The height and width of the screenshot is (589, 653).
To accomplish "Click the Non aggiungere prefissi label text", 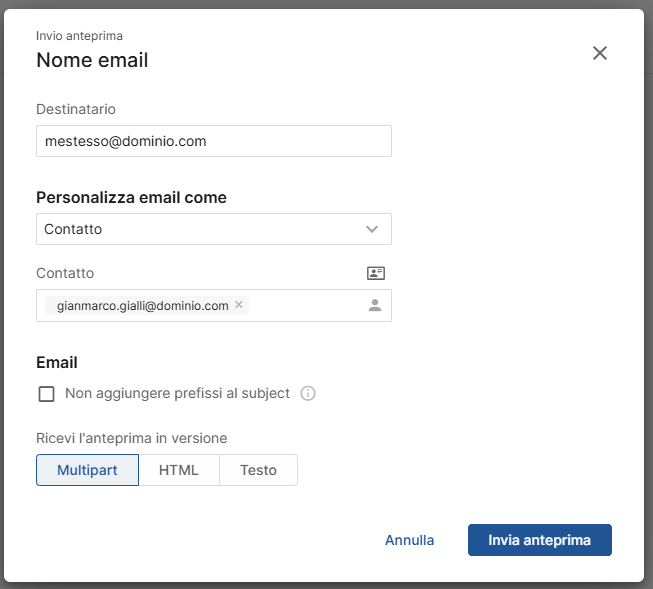I will 177,394.
